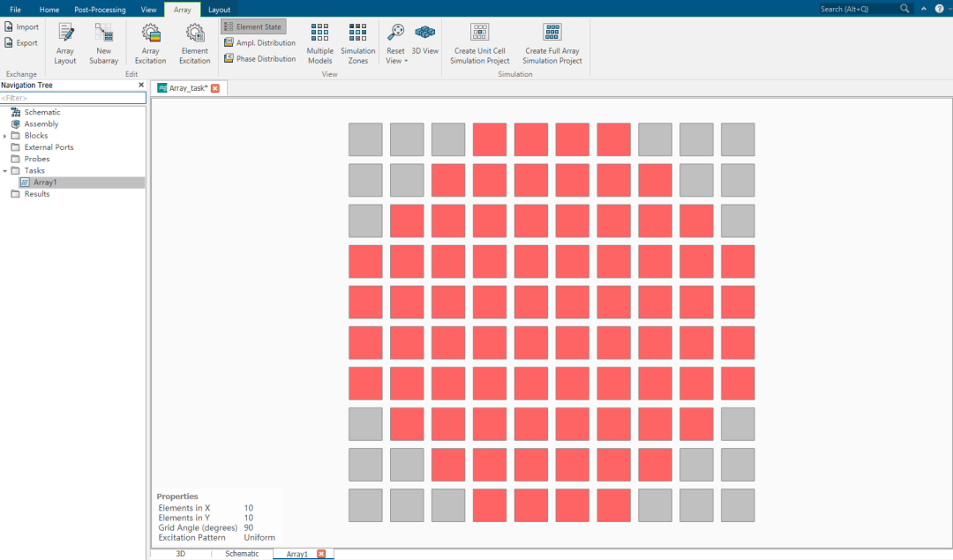Open Element Excitation settings
The height and width of the screenshot is (560, 953).
tap(194, 43)
